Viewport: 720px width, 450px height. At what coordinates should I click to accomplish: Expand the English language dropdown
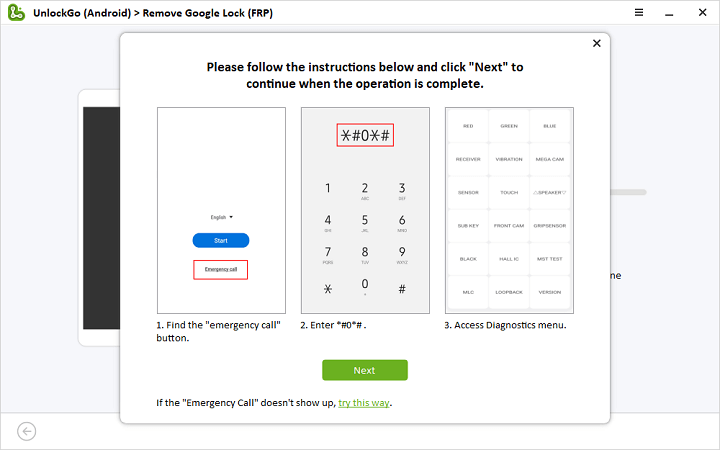[x=221, y=217]
